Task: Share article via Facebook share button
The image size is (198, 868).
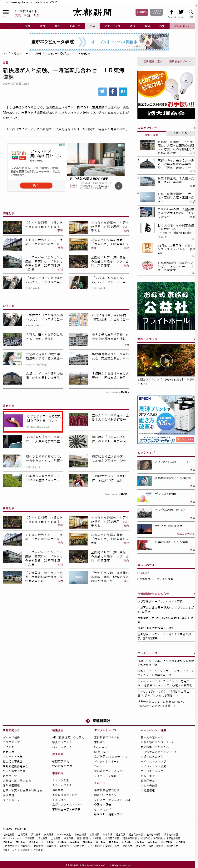Action: [113, 91]
